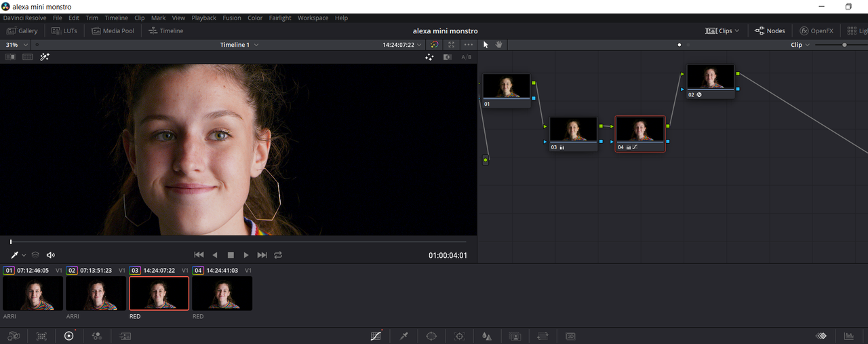This screenshot has width=868, height=344.
Task: Open the Playback menu
Action: 203,18
